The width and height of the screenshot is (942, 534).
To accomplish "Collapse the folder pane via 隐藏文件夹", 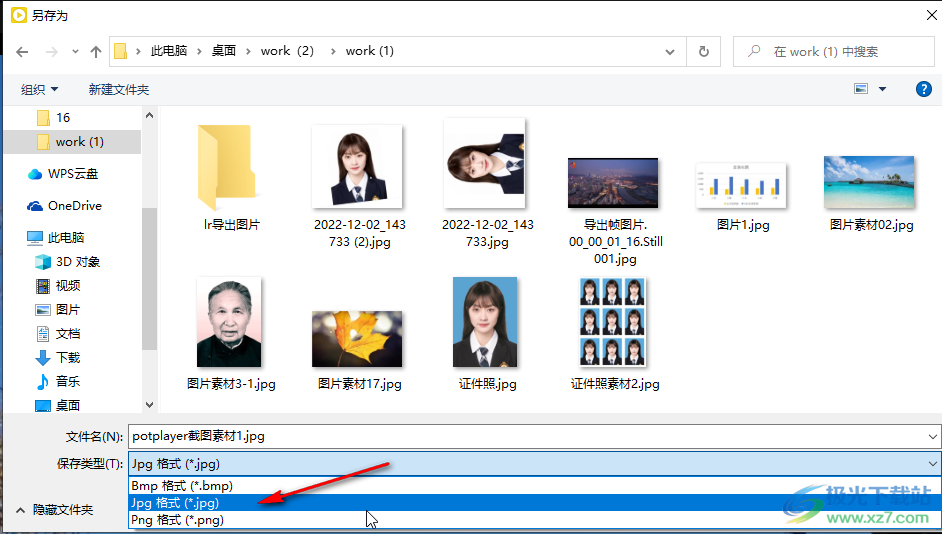I will pyautogui.click(x=55, y=510).
